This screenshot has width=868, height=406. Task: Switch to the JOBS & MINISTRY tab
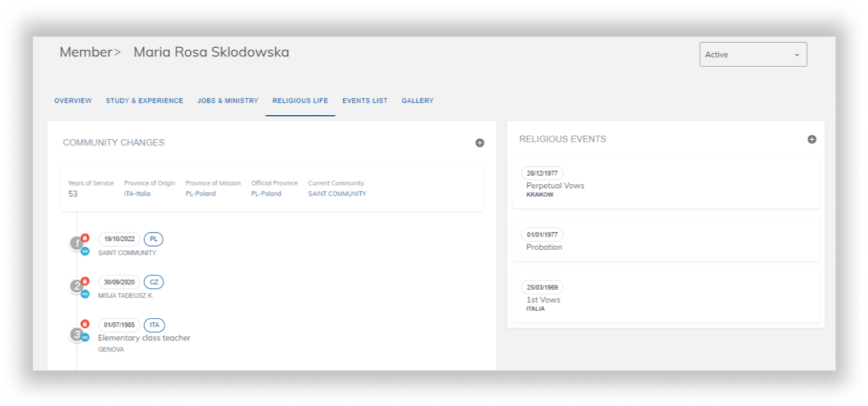[227, 100]
